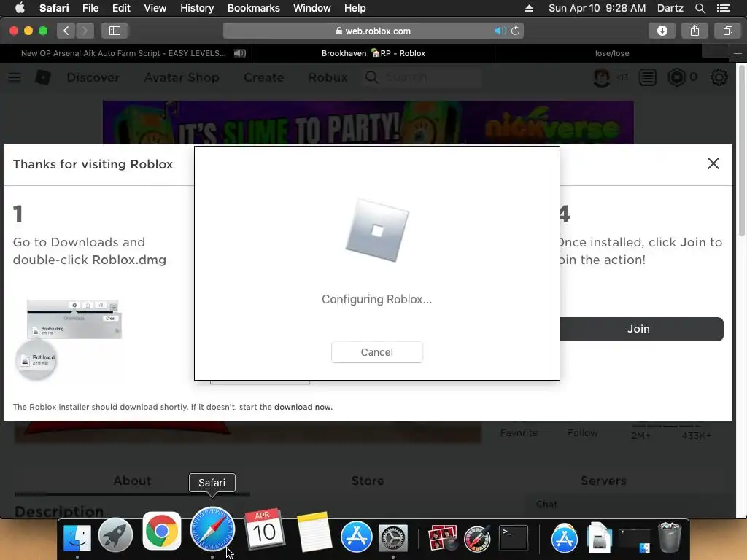Go back with Safari's back arrow

pyautogui.click(x=66, y=31)
